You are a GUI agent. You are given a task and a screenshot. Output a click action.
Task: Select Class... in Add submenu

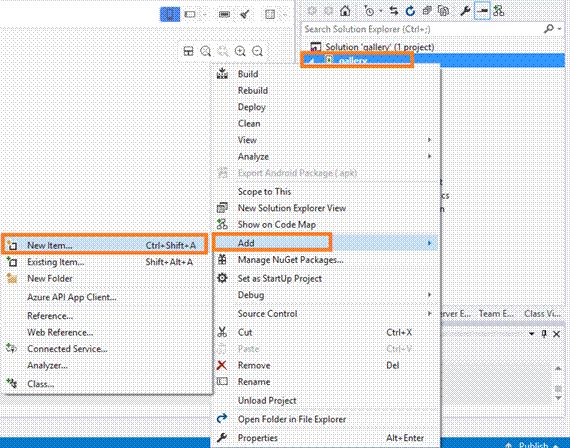click(x=106, y=384)
